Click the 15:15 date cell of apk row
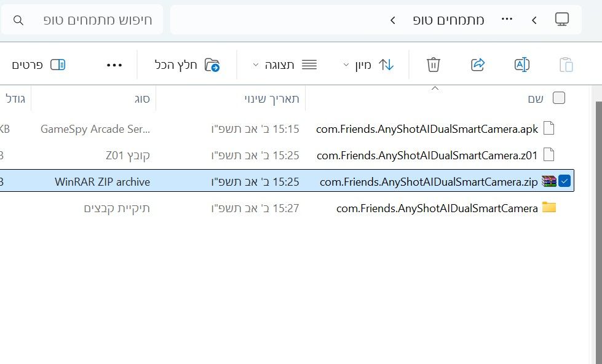 pyautogui.click(x=255, y=129)
